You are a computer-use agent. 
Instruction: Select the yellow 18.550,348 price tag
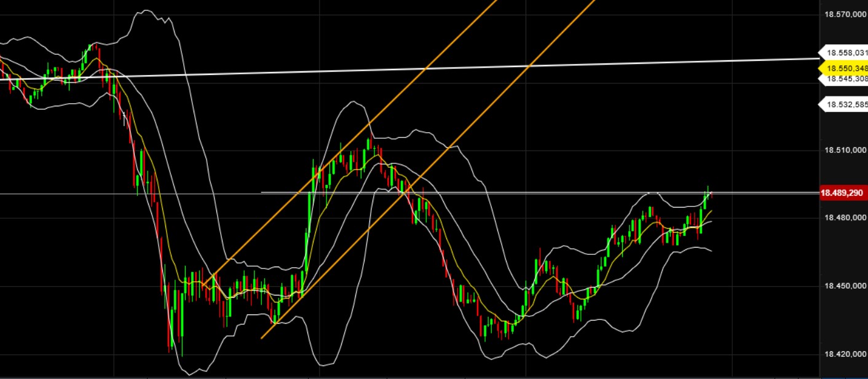point(843,68)
